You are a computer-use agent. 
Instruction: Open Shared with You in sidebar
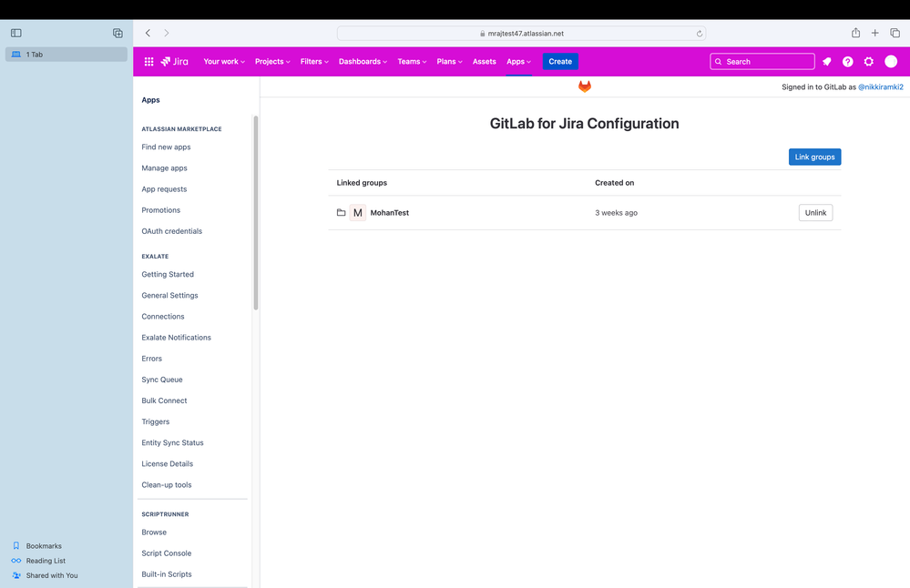coord(46,575)
